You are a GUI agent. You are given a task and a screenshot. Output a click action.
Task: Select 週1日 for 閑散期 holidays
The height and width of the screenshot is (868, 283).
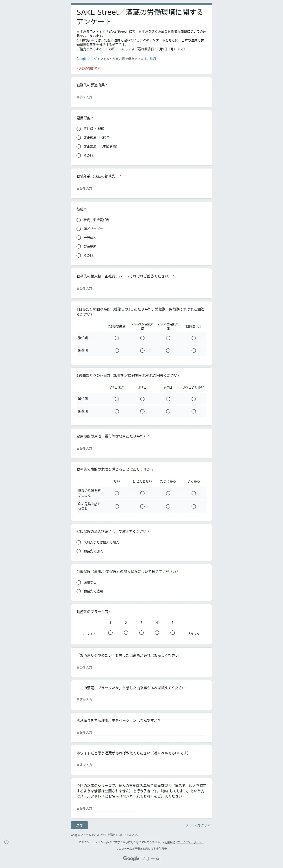142,411
